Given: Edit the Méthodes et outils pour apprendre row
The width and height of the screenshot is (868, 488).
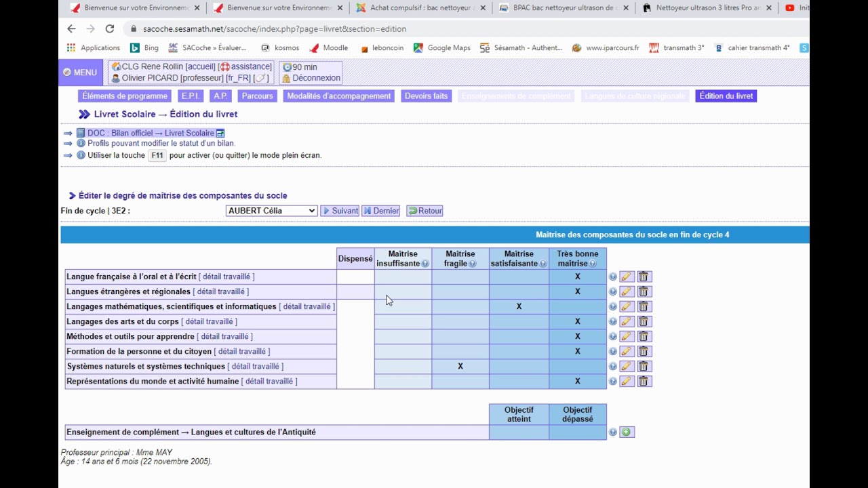Looking at the screenshot, I should pyautogui.click(x=627, y=336).
